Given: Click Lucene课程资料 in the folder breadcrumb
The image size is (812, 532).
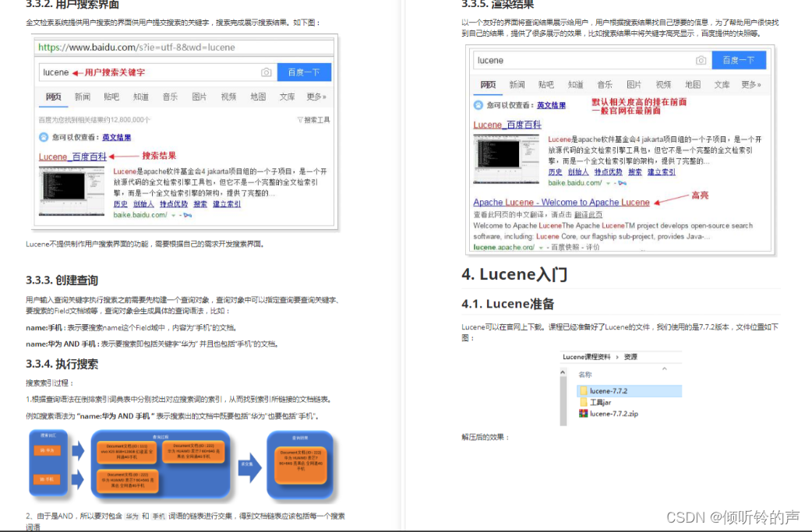Looking at the screenshot, I should 587,357.
